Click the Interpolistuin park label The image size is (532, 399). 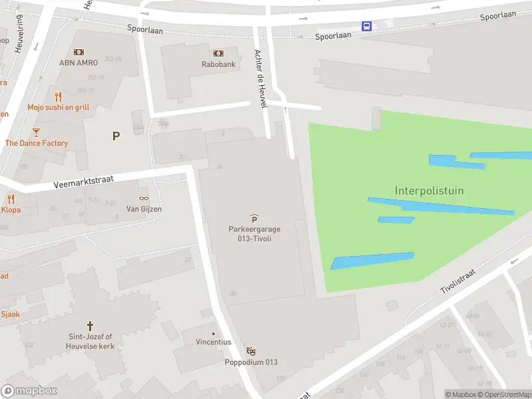429,191
